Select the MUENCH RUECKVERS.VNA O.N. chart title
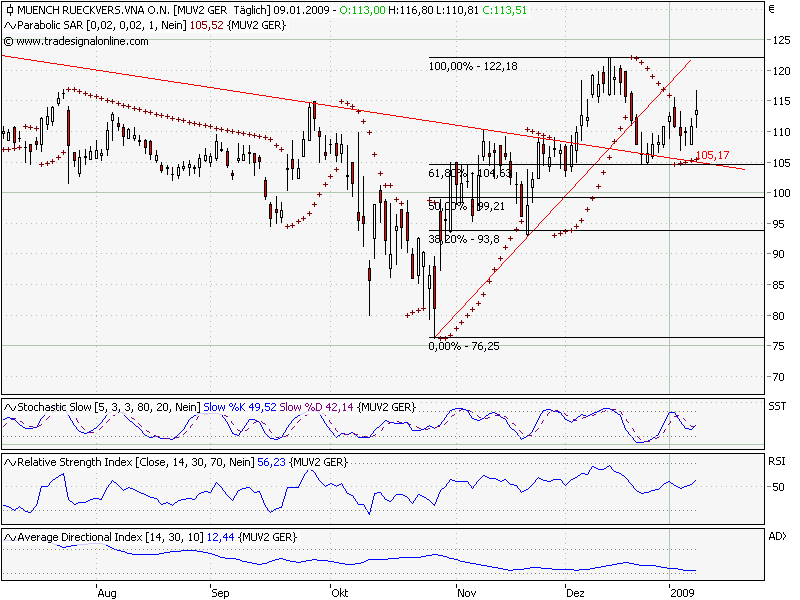The width and height of the screenshot is (800, 600). click(x=94, y=10)
